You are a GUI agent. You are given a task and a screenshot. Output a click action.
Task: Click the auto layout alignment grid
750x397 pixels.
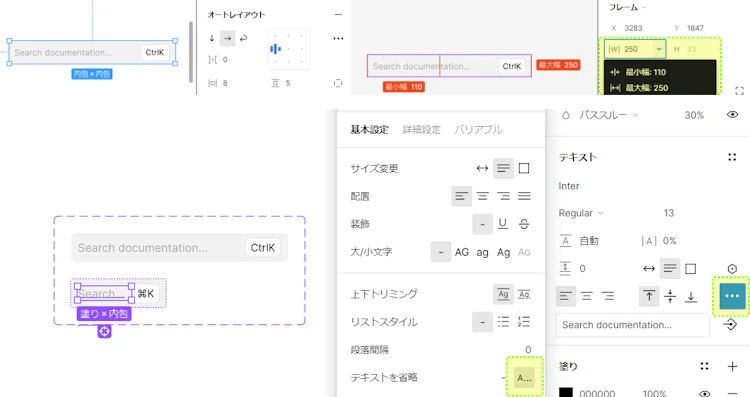(x=288, y=49)
